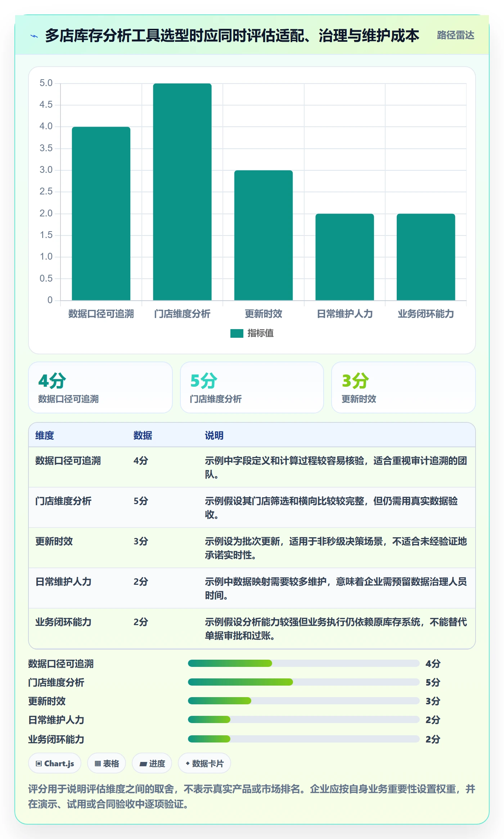The width and height of the screenshot is (504, 839).
Task: Click the 3分 cell in the table
Action: pos(141,541)
